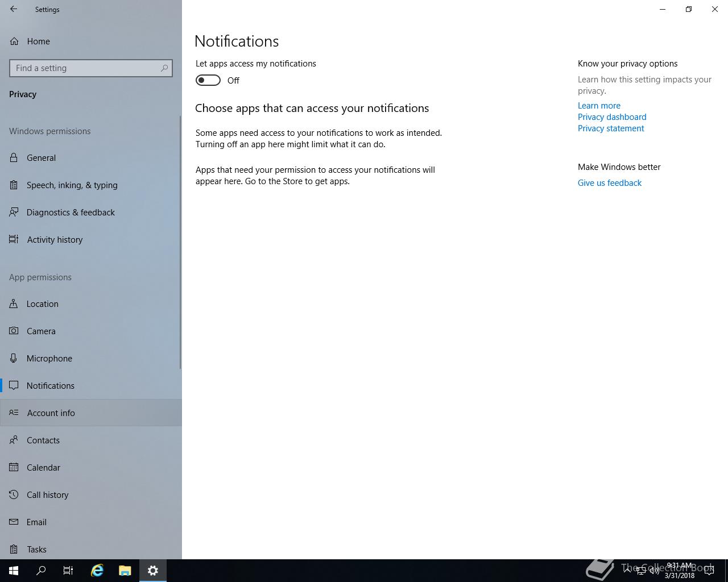Open Calendar permissions page
Viewport: 728px width, 582px height.
tap(91, 468)
